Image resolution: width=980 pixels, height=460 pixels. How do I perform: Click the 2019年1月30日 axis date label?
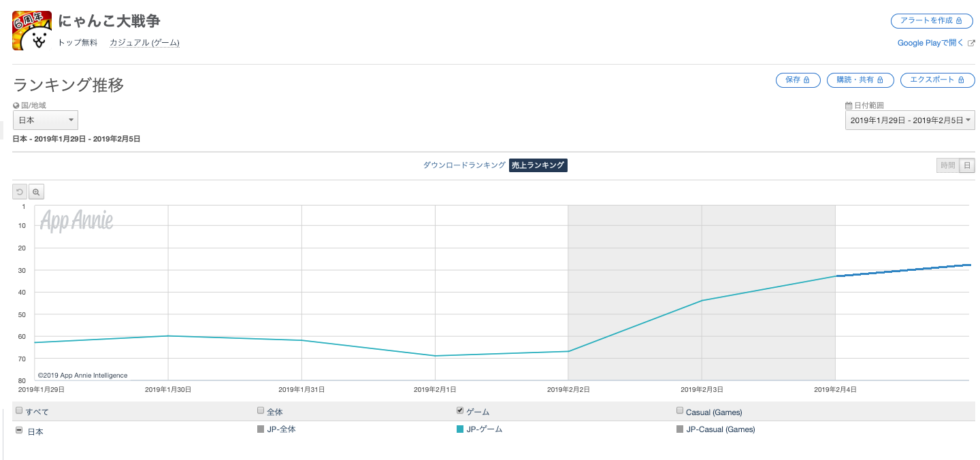(x=168, y=389)
